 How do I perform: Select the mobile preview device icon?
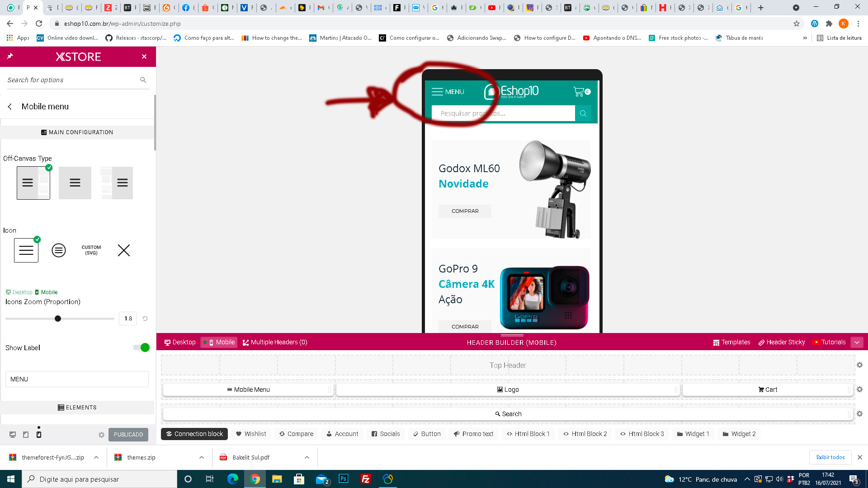(x=39, y=435)
